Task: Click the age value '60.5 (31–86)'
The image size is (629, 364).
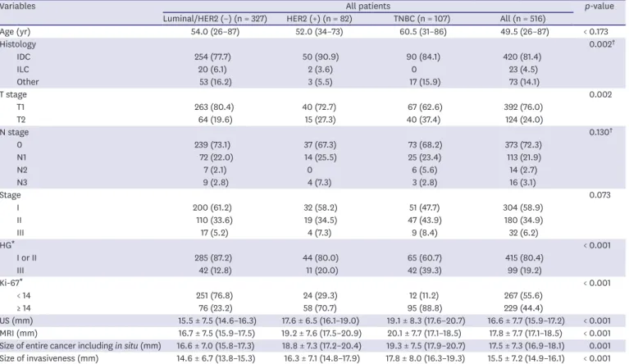Action: pos(423,32)
